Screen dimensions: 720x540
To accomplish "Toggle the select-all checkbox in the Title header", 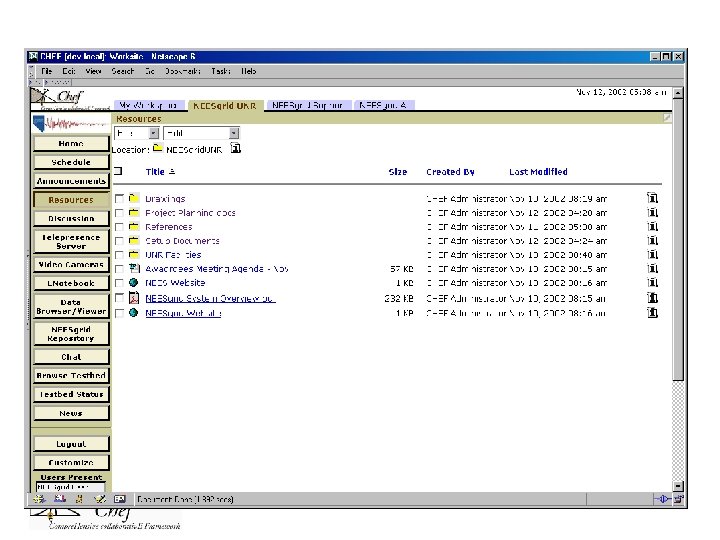I will click(x=118, y=171).
